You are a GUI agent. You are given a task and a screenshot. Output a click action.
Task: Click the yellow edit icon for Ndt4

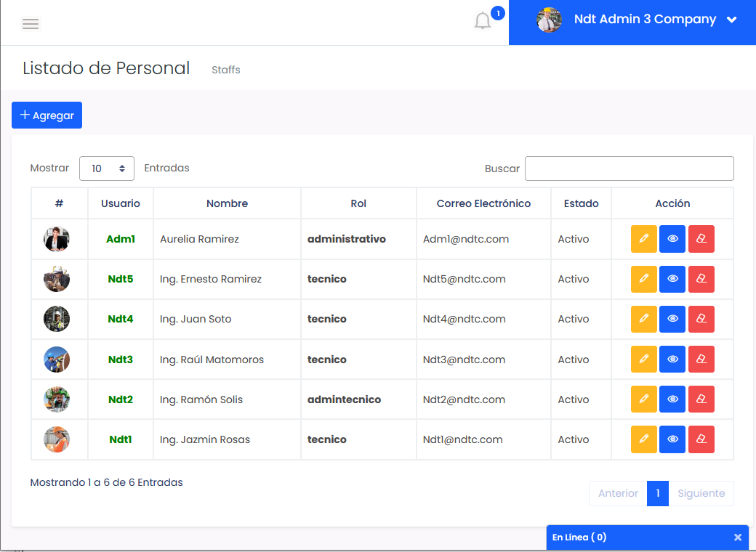(x=643, y=319)
